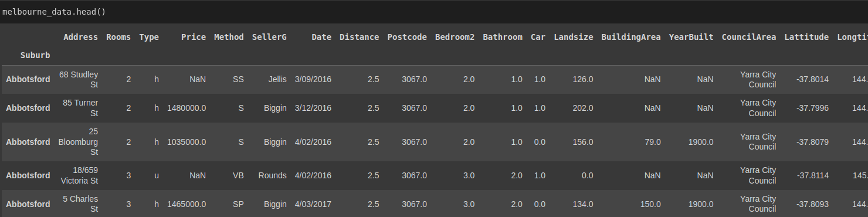868x217 pixels.
Task: Click the Landsize value 126.0
Action: [583, 79]
